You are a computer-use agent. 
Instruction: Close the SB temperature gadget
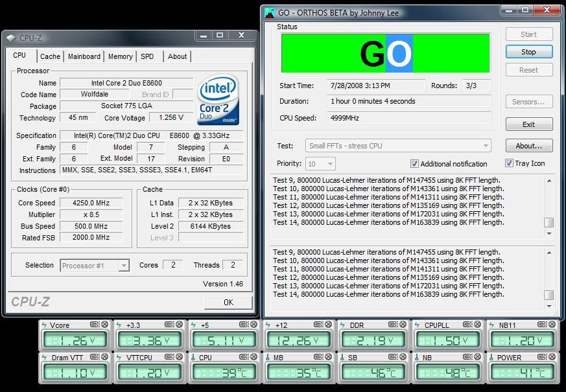403,357
